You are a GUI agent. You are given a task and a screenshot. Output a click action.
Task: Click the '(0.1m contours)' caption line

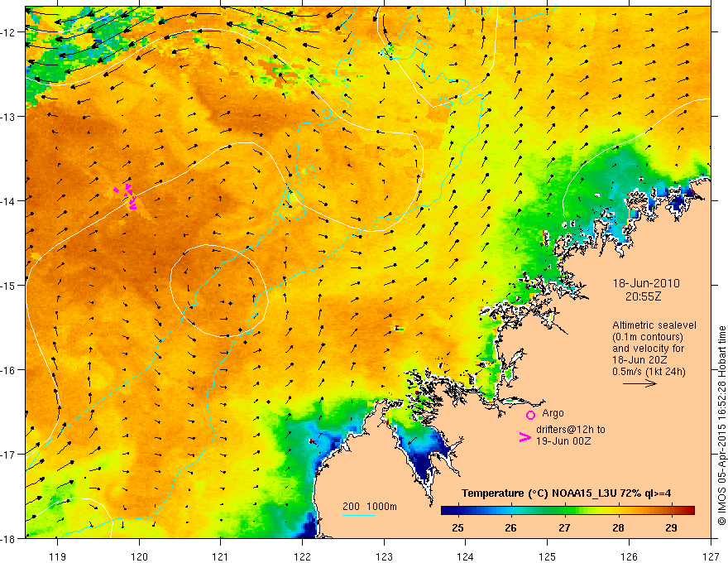click(x=648, y=337)
